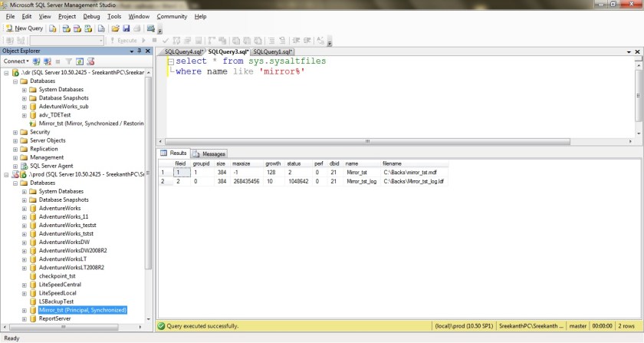Click the Filter funnel icon in Object Explorer

click(67, 61)
